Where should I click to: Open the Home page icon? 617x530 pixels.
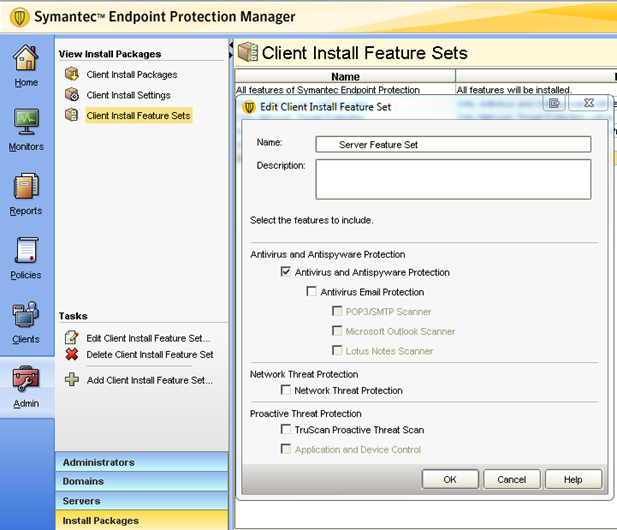(x=26, y=57)
